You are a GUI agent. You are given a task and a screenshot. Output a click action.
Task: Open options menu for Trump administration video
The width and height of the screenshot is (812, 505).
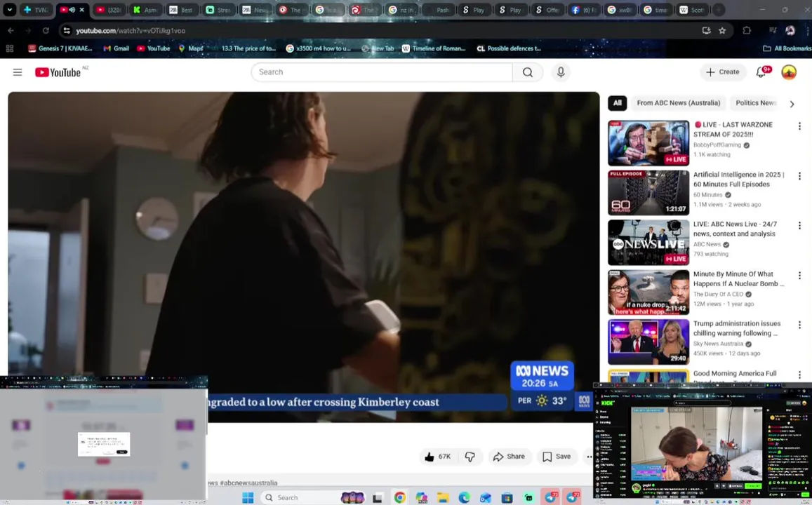click(799, 325)
